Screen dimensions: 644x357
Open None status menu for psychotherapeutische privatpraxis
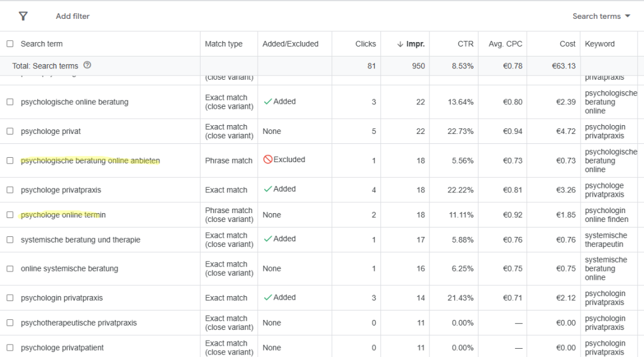(272, 323)
